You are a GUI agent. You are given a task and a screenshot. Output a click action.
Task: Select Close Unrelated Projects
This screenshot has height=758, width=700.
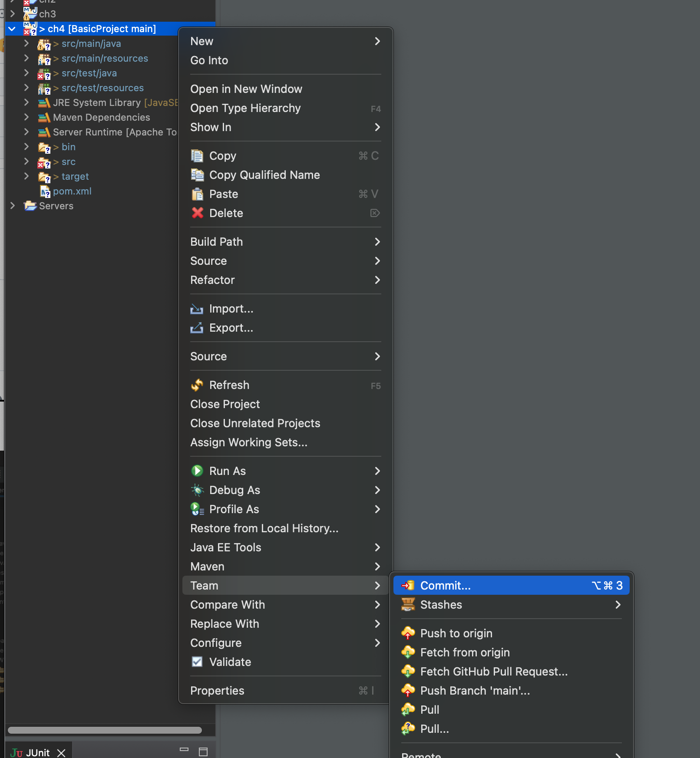click(x=285, y=423)
